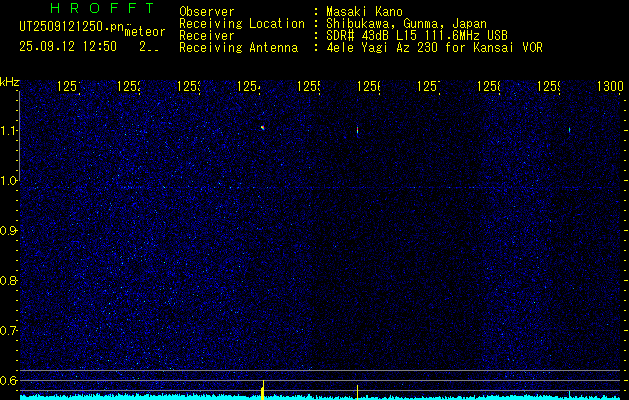Click the 'Receiving Antenna' label
The width and height of the screenshot is (629, 400).
pos(238,48)
